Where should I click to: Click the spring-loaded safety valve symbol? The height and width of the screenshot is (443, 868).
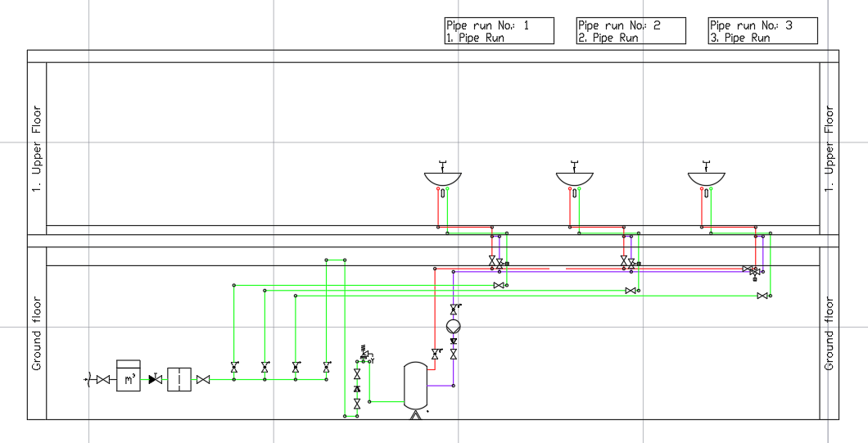point(367,353)
